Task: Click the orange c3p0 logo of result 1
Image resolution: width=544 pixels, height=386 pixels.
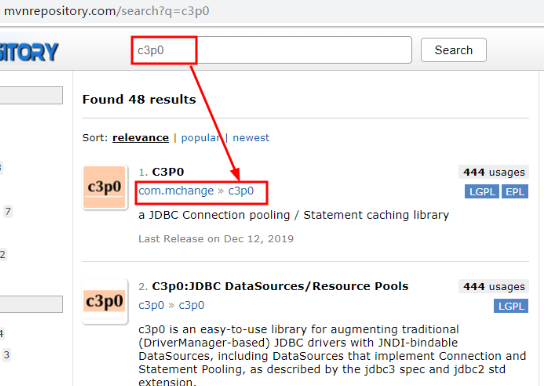Action: pos(104,187)
